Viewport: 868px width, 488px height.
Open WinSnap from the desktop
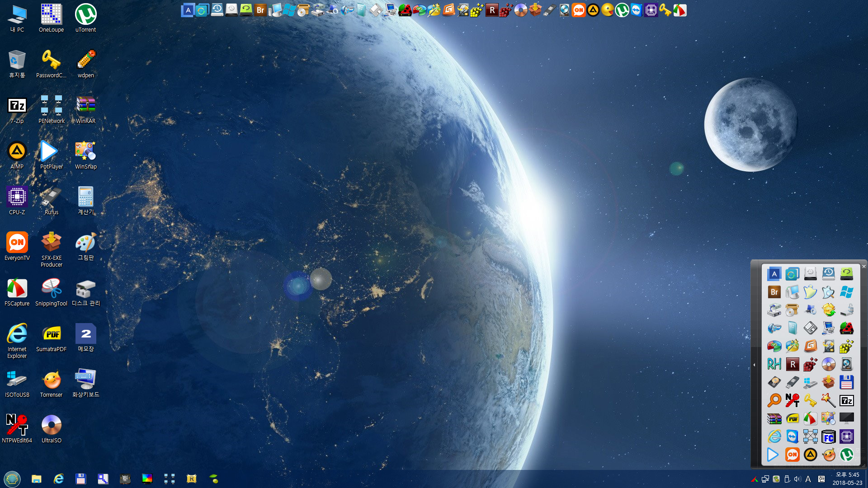tap(85, 155)
